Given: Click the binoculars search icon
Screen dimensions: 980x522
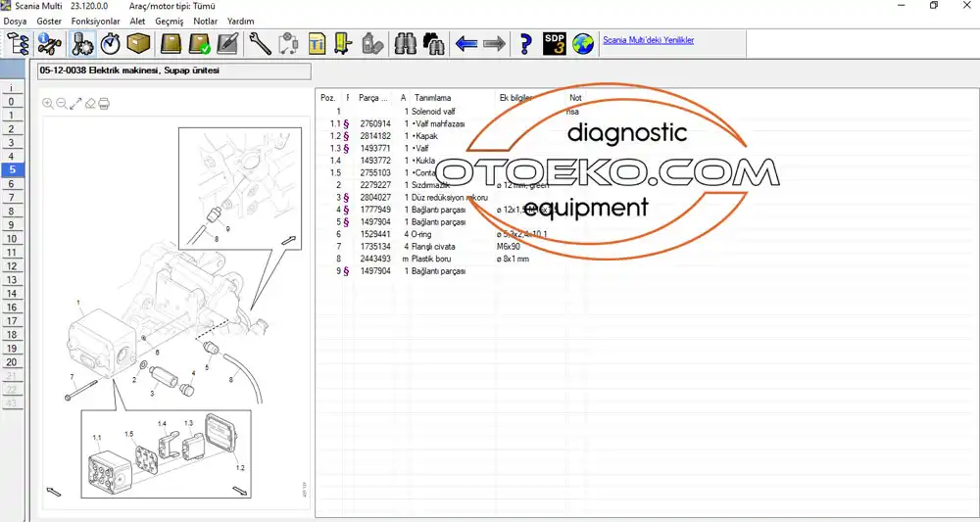Looking at the screenshot, I should coord(405,43).
